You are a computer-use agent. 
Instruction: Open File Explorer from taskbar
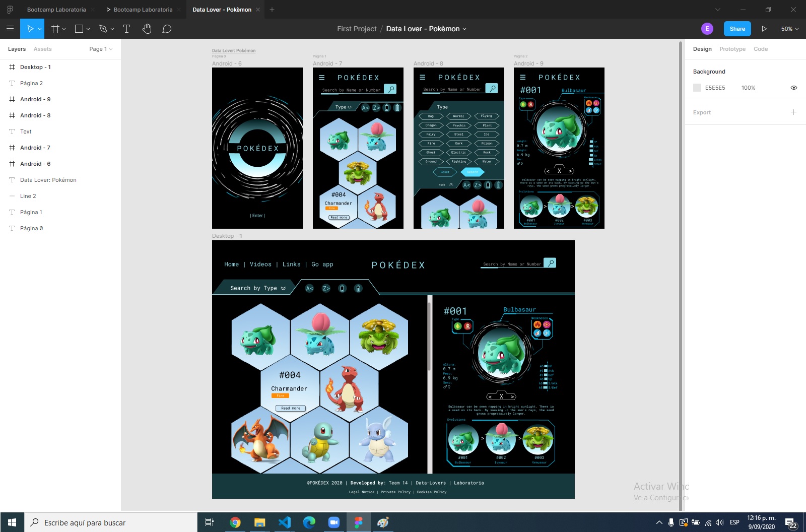[259, 522]
